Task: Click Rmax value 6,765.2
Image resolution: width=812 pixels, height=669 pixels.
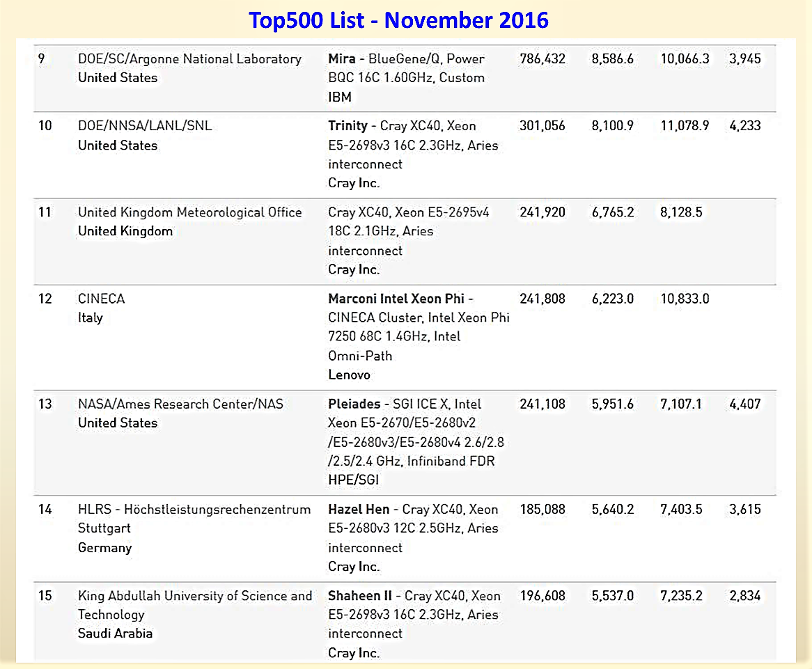Action: pos(613,212)
